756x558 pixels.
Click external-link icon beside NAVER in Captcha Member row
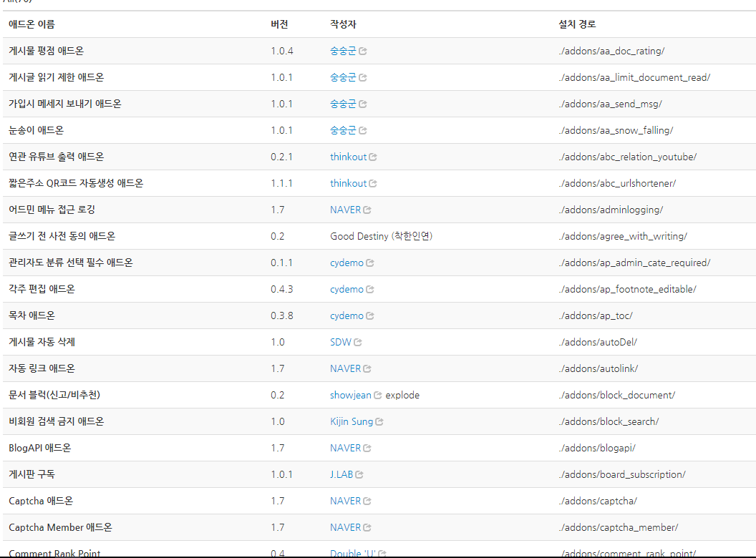(367, 528)
